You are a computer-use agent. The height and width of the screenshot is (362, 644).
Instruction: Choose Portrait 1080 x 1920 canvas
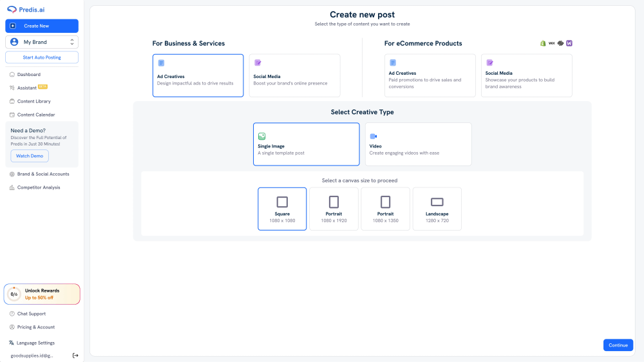(x=334, y=209)
